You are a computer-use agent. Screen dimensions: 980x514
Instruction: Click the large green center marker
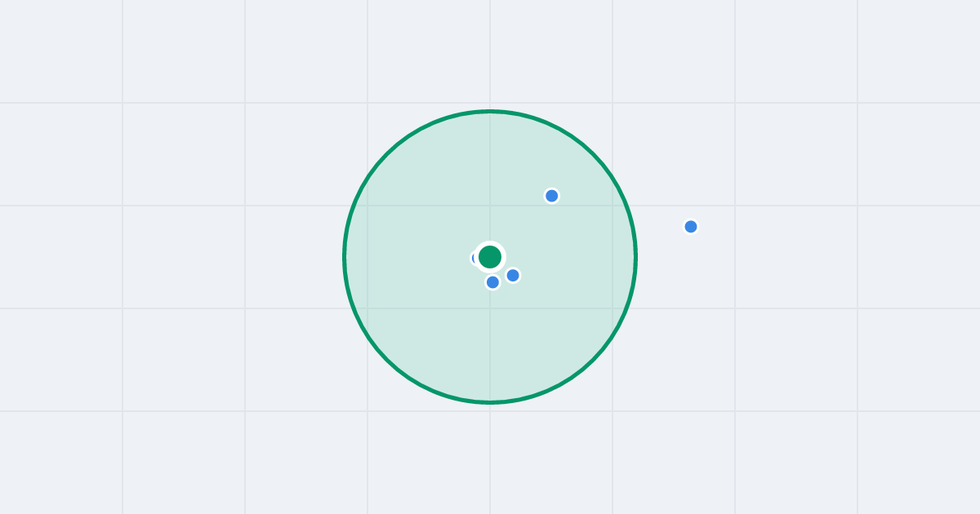pos(490,257)
